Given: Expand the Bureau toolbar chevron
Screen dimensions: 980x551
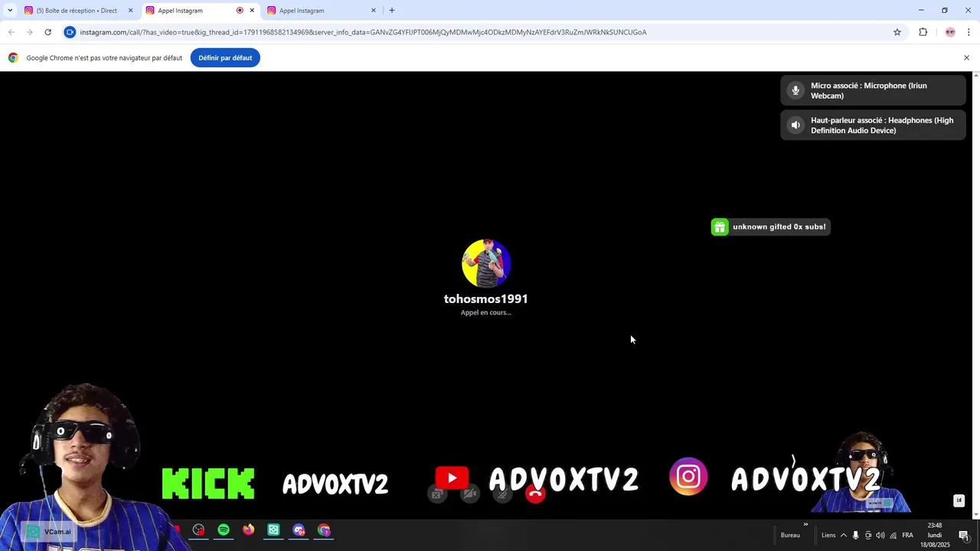Looking at the screenshot, I should 805,525.
